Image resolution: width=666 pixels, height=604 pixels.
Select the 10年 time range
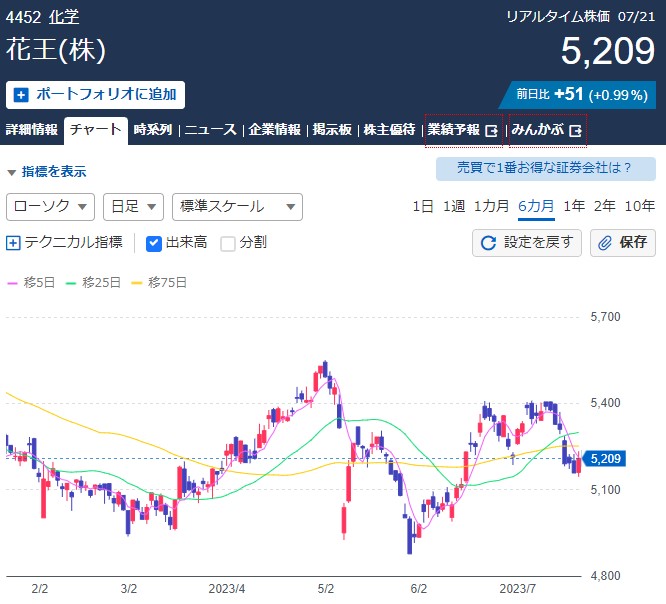coord(640,206)
